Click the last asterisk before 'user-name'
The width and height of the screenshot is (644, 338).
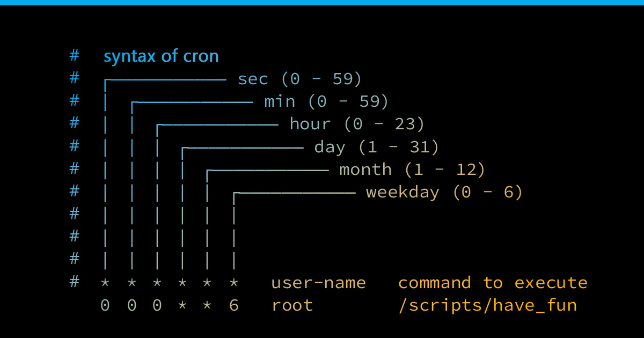(233, 282)
